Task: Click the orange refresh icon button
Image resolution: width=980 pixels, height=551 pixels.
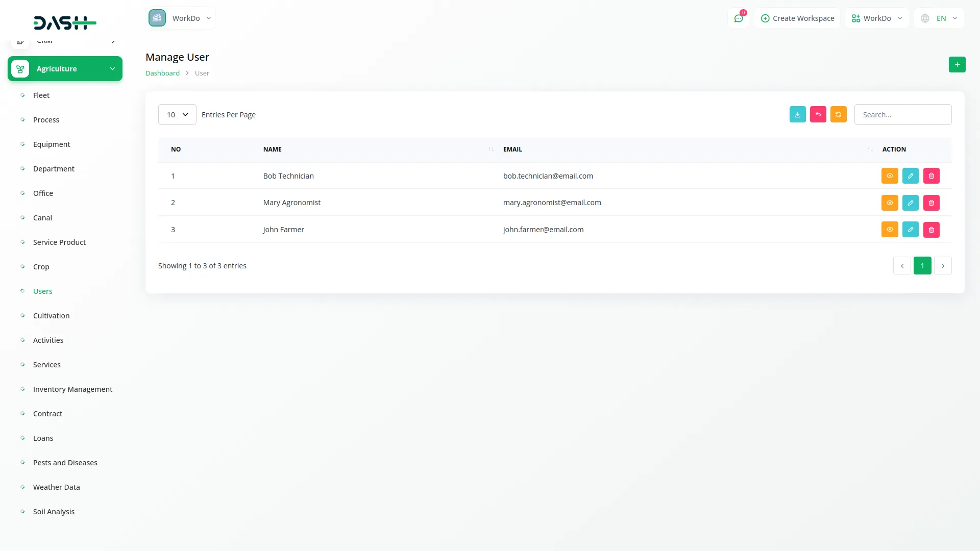Action: (838, 114)
